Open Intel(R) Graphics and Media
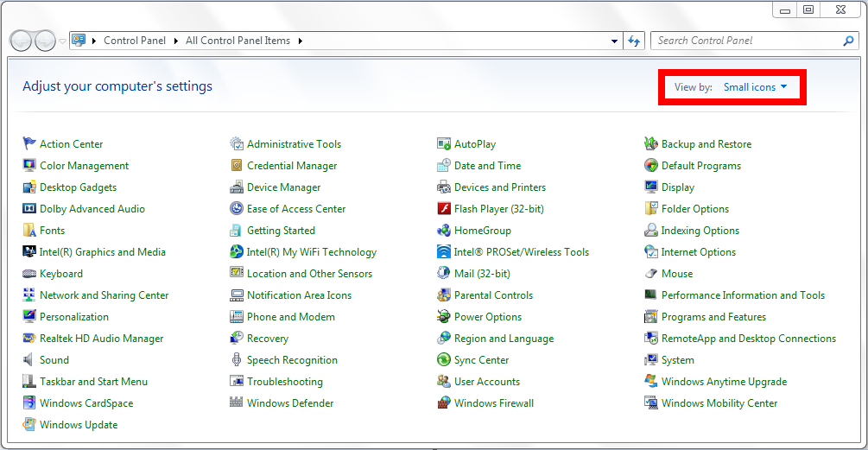This screenshot has width=868, height=450. 103,252
